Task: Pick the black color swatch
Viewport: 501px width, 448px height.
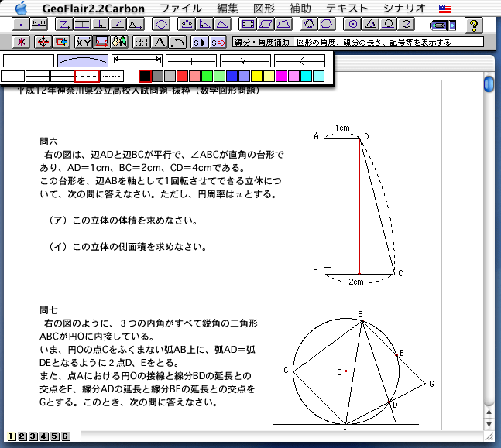Action: coord(145,77)
